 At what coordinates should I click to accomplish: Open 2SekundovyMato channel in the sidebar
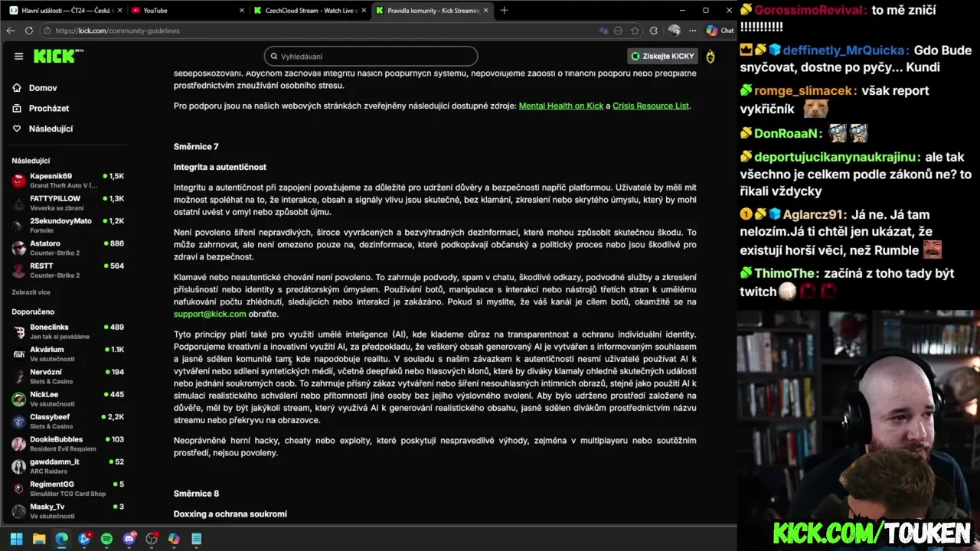(x=67, y=225)
